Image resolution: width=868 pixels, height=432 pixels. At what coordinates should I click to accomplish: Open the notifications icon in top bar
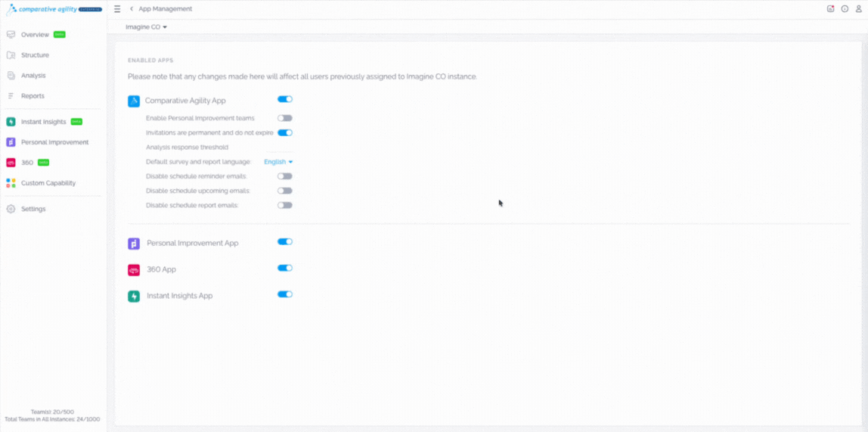point(830,9)
